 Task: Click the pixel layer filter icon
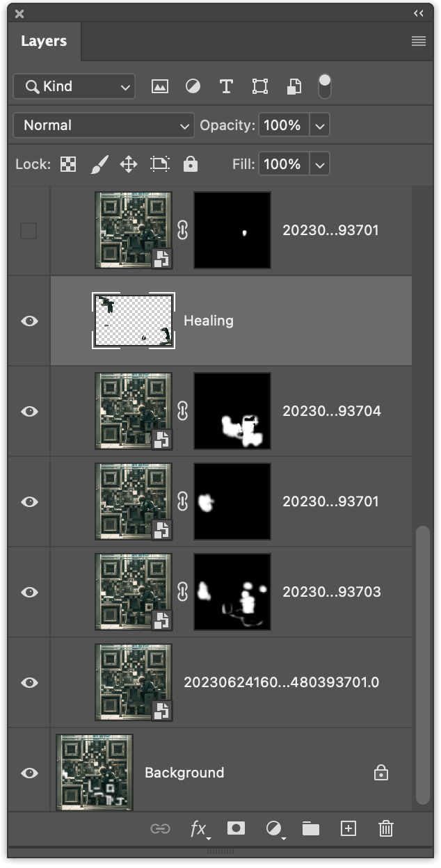(x=159, y=86)
